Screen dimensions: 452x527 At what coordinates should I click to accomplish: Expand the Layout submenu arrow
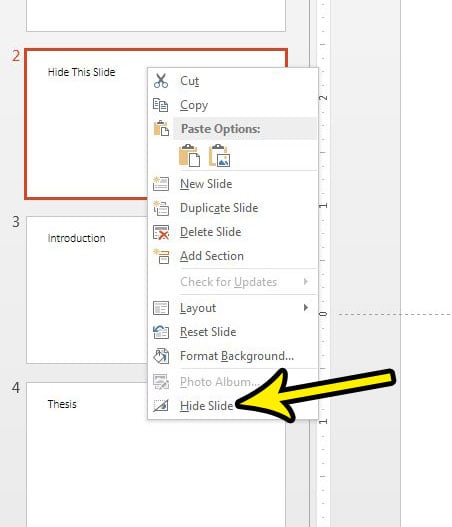click(x=305, y=308)
